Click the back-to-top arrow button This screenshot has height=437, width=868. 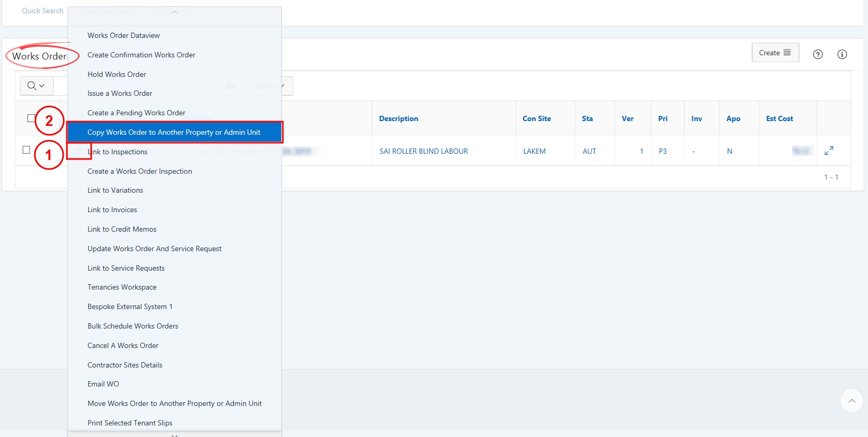point(852,401)
